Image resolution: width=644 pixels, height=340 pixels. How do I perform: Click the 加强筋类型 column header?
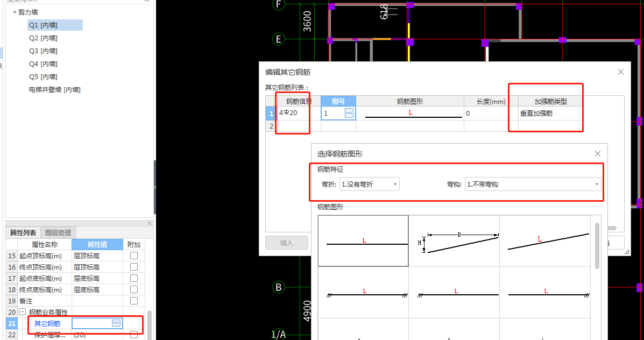coord(550,102)
